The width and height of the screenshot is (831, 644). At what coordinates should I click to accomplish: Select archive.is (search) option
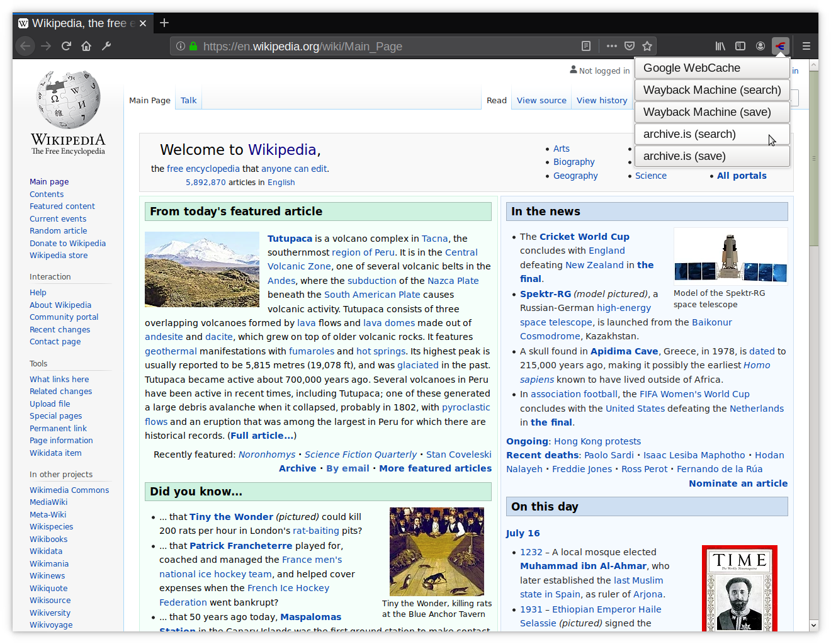tap(712, 134)
